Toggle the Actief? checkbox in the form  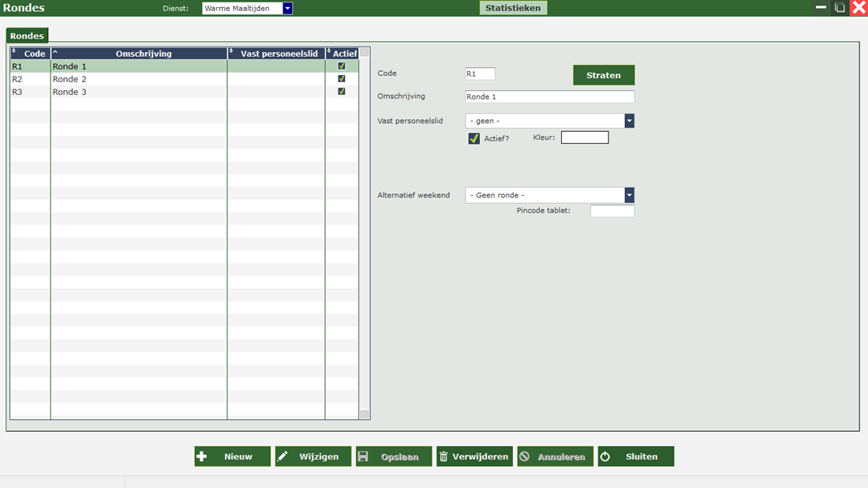[x=473, y=138]
